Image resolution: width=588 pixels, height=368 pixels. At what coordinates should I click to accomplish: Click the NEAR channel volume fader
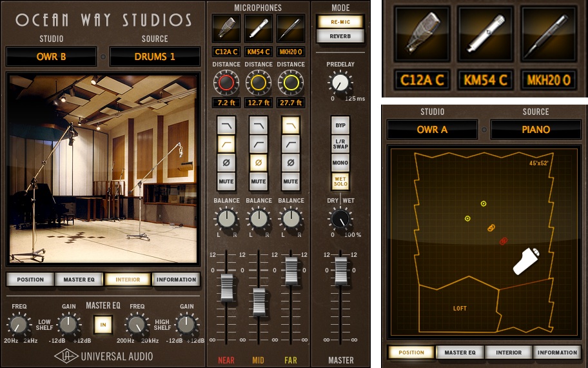pos(226,288)
